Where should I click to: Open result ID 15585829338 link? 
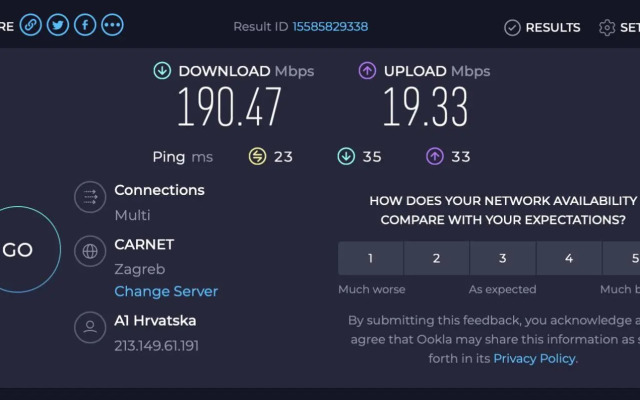tap(330, 27)
